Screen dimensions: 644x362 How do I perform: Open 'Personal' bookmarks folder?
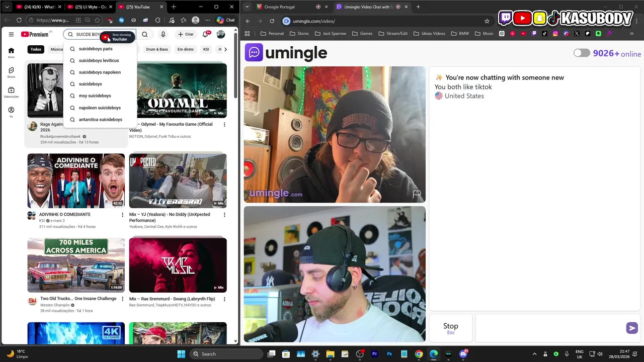tap(272, 34)
